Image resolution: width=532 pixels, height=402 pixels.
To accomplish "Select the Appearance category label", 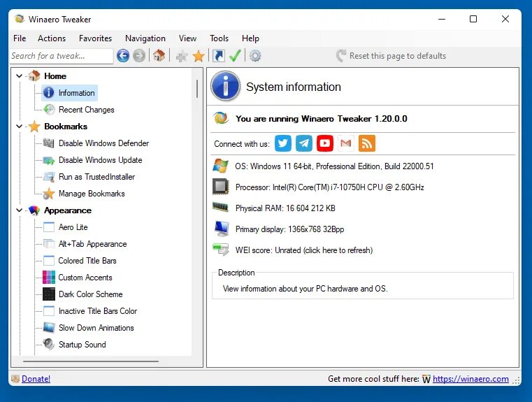I will pos(68,210).
